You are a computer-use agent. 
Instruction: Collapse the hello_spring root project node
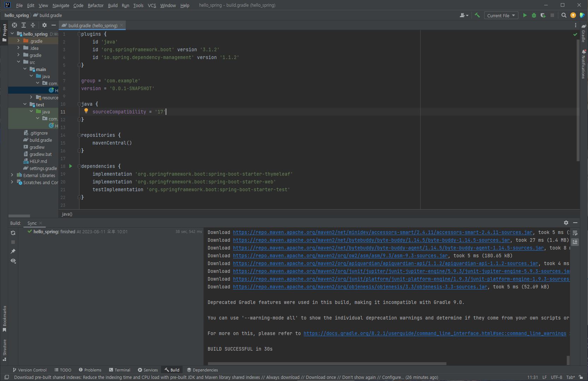click(x=12, y=34)
